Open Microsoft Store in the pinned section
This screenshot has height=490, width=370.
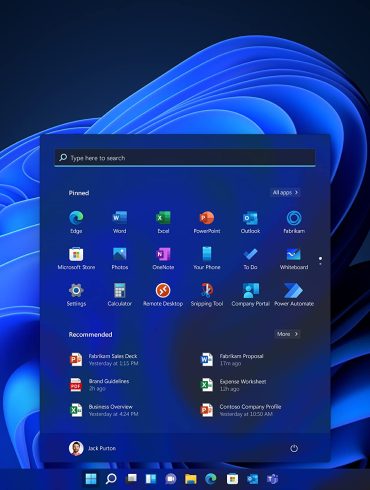pyautogui.click(x=76, y=258)
